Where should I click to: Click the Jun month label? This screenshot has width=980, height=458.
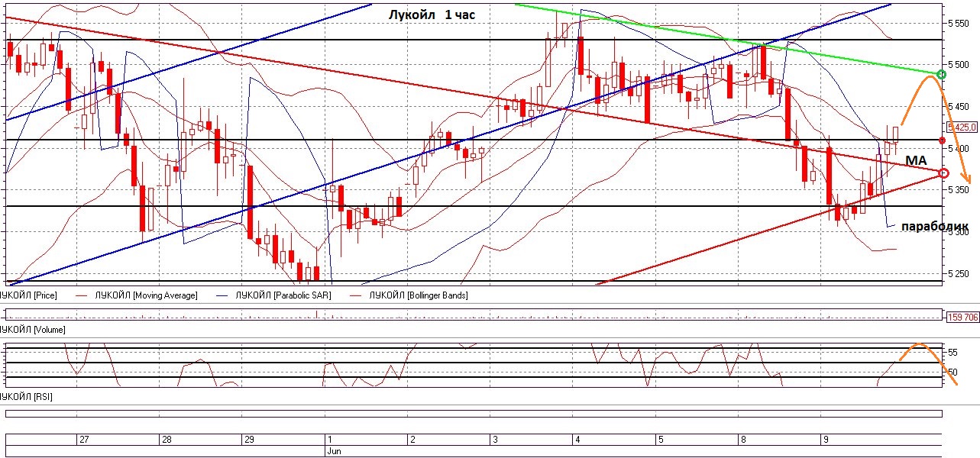click(x=334, y=452)
